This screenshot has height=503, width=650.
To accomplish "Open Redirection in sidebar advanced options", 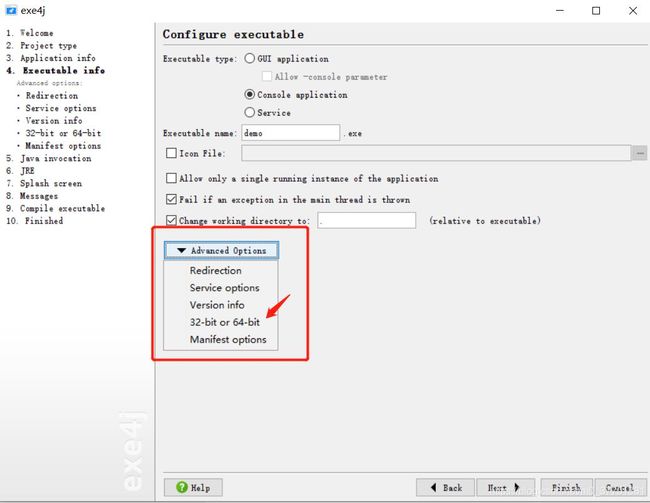I will [x=52, y=95].
